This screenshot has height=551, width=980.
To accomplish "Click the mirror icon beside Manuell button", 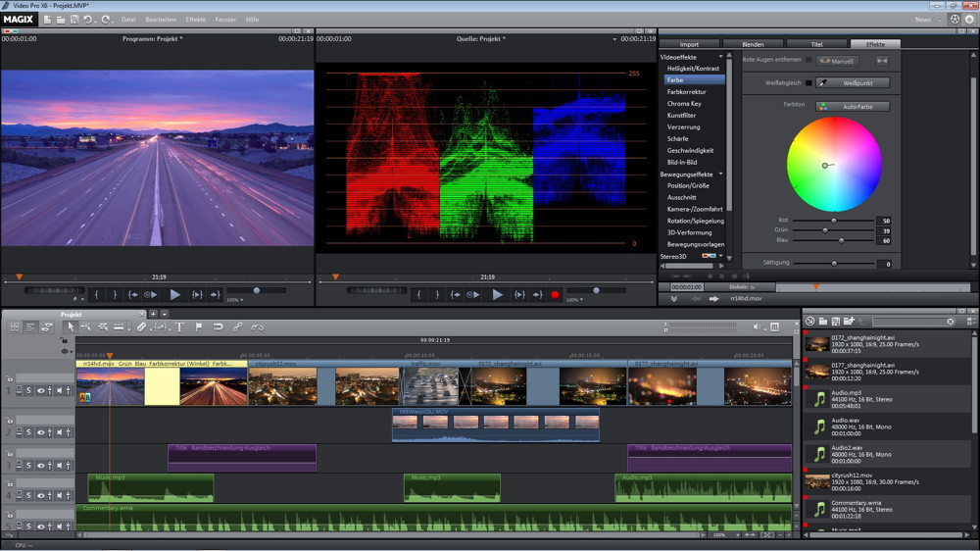I will click(882, 61).
